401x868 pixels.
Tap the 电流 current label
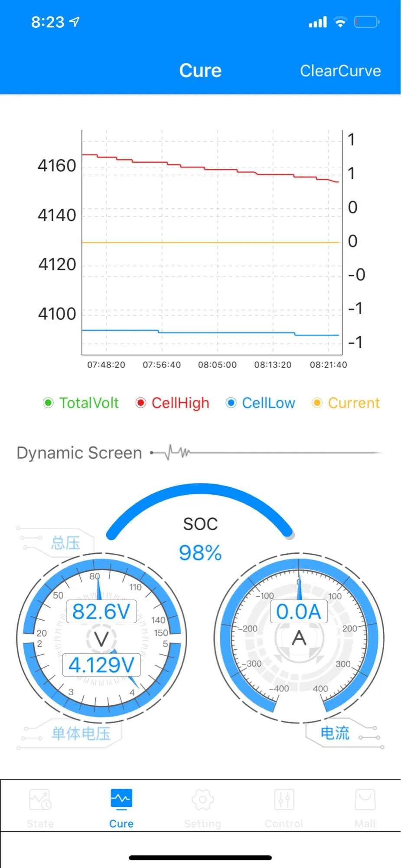[335, 733]
